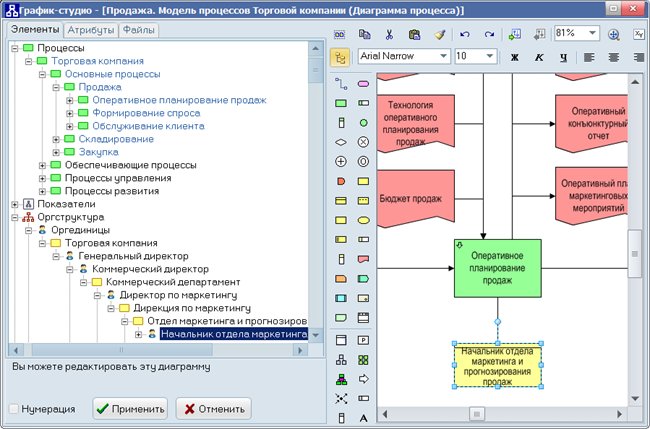Toggle underline Ч formatting

click(x=563, y=57)
